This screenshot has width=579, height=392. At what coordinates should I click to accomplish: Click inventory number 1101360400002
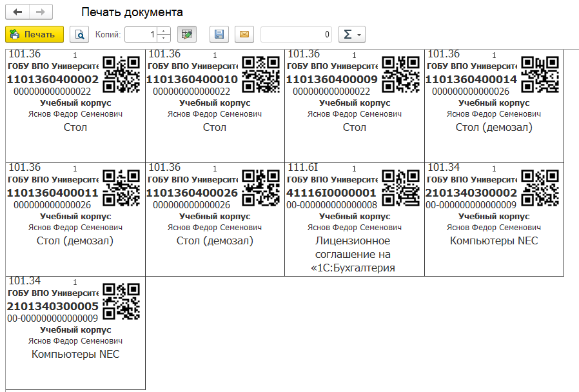click(x=53, y=79)
